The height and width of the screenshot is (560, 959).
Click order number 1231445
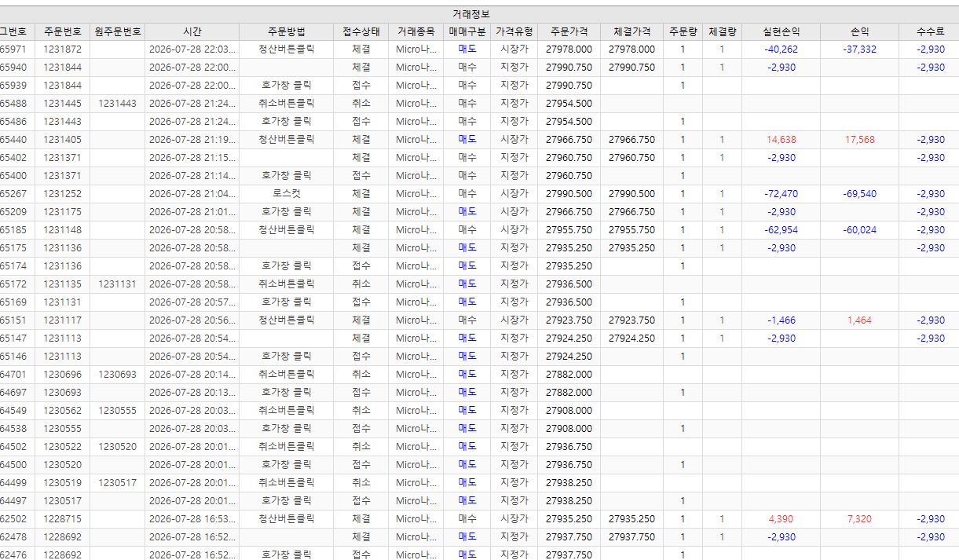tap(62, 104)
